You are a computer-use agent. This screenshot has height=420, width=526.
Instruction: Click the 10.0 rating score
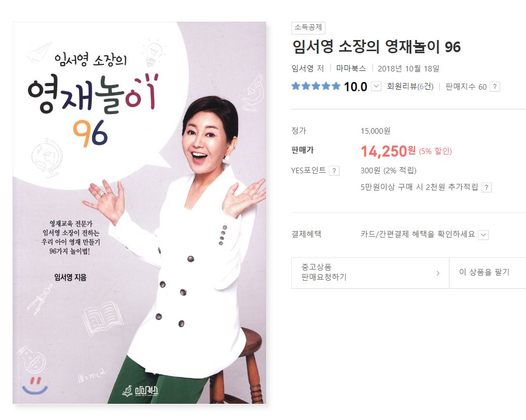click(x=356, y=87)
